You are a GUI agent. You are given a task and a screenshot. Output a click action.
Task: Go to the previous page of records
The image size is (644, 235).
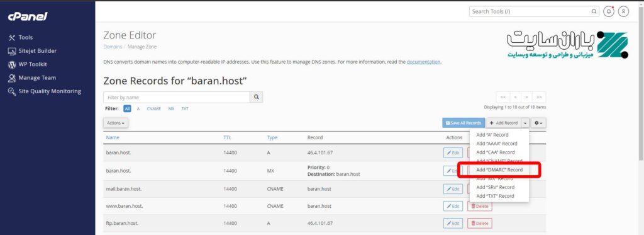click(515, 98)
